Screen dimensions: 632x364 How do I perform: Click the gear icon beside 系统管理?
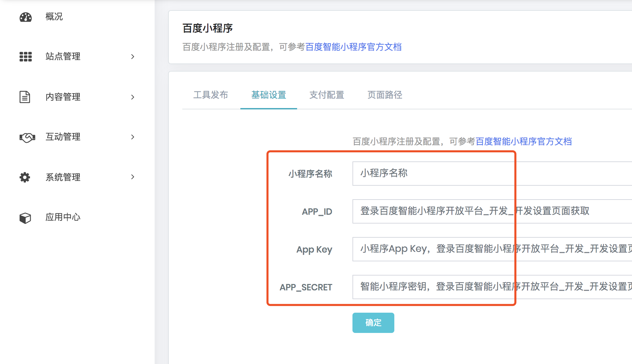pyautogui.click(x=25, y=177)
